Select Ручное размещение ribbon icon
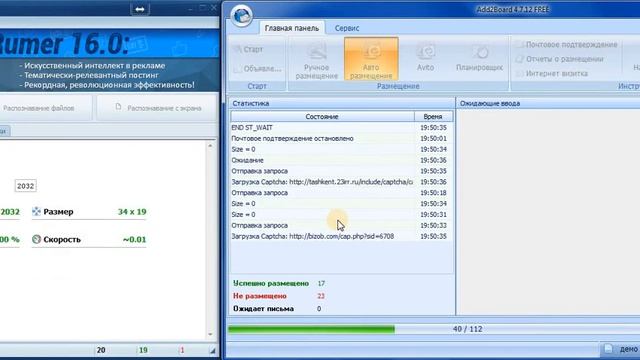 [x=316, y=60]
